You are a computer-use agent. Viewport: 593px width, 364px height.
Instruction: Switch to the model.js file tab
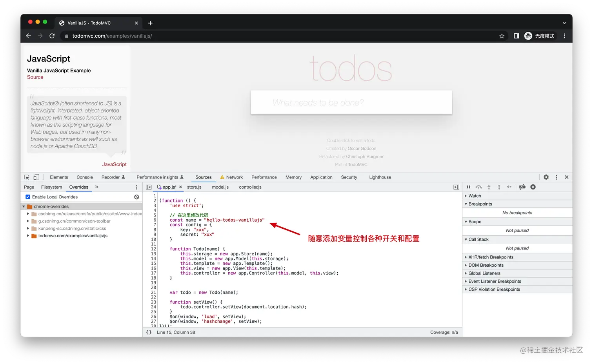click(220, 187)
